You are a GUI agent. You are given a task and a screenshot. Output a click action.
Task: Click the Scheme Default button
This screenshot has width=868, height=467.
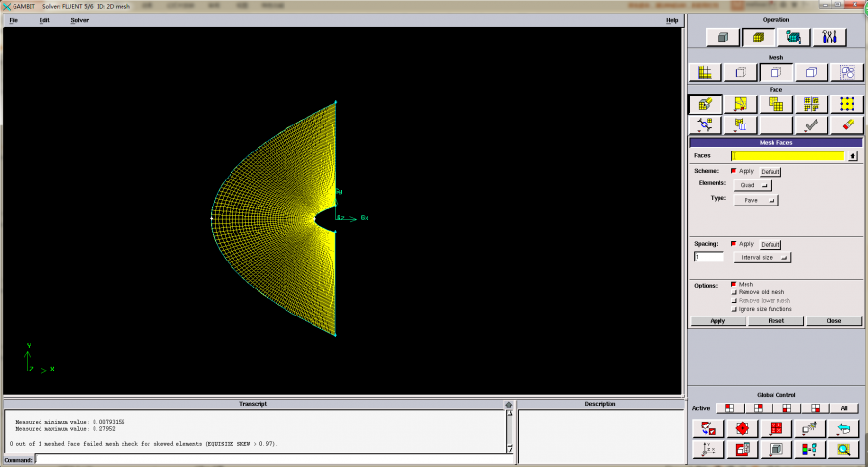(x=770, y=171)
